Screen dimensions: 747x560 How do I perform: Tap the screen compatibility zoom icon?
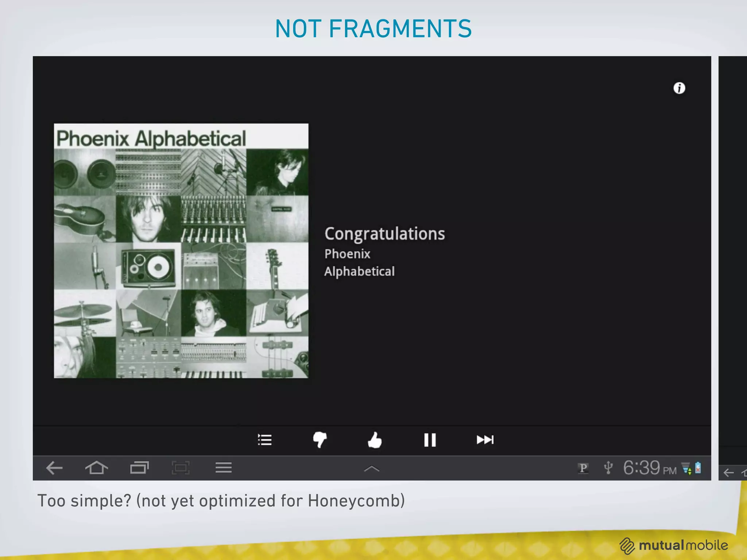pos(181,468)
